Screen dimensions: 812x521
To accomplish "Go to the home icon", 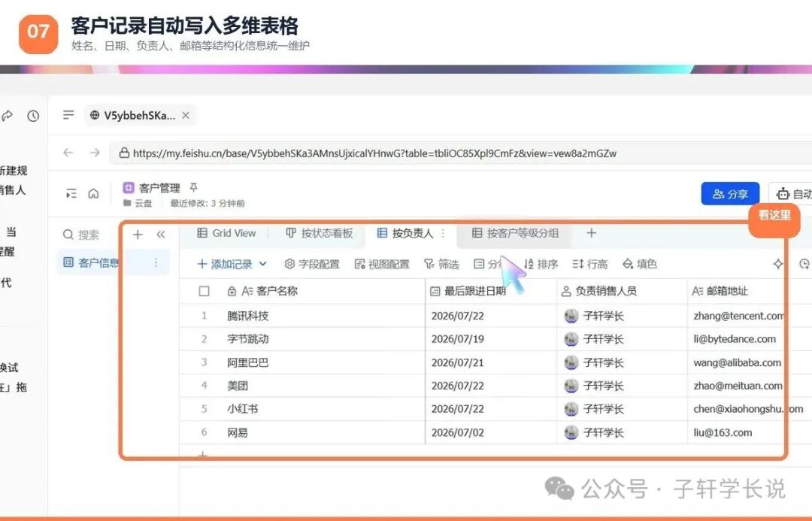I will (93, 193).
